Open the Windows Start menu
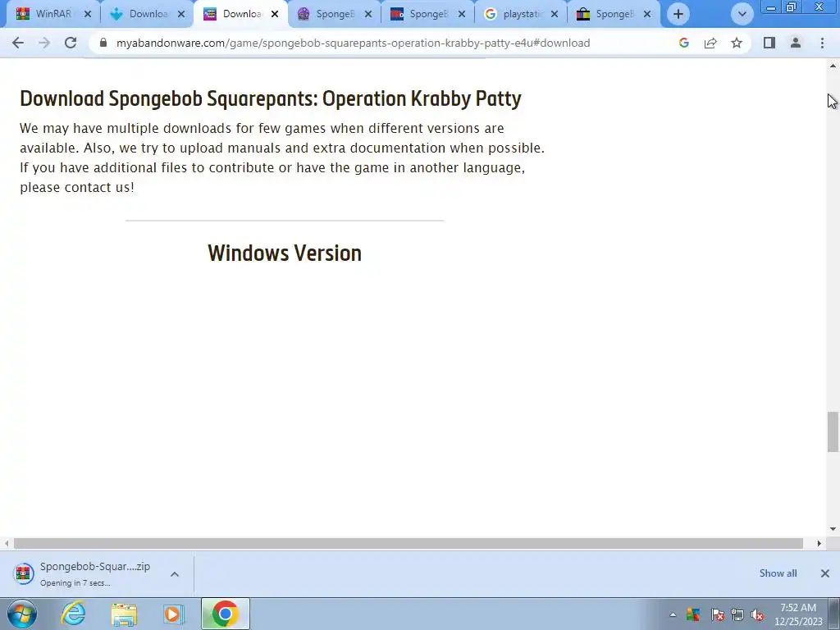Viewport: 840px width, 630px height. [x=22, y=614]
